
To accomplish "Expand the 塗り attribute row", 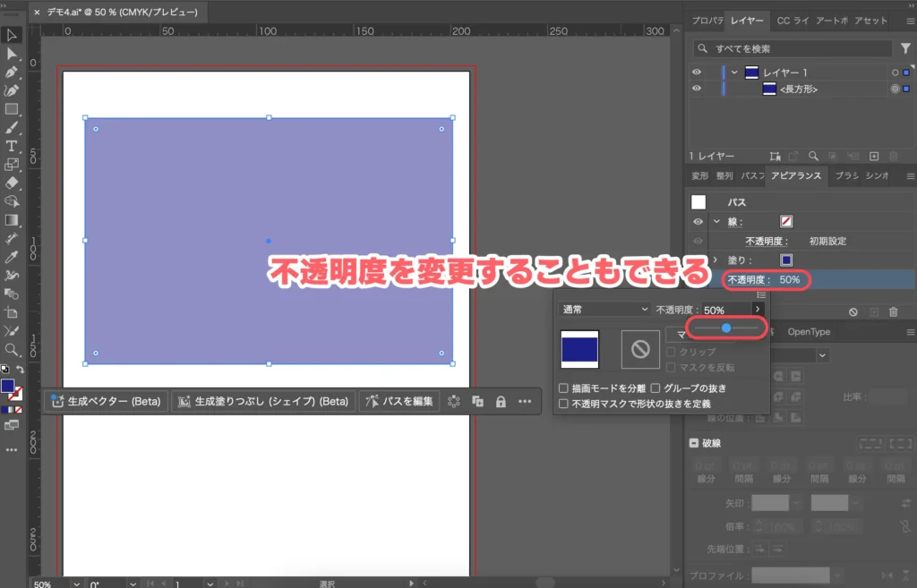I will 715,260.
